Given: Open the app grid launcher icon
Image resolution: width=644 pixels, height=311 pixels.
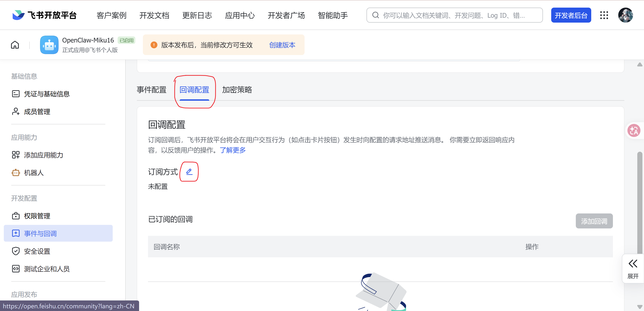Looking at the screenshot, I should 604,15.
